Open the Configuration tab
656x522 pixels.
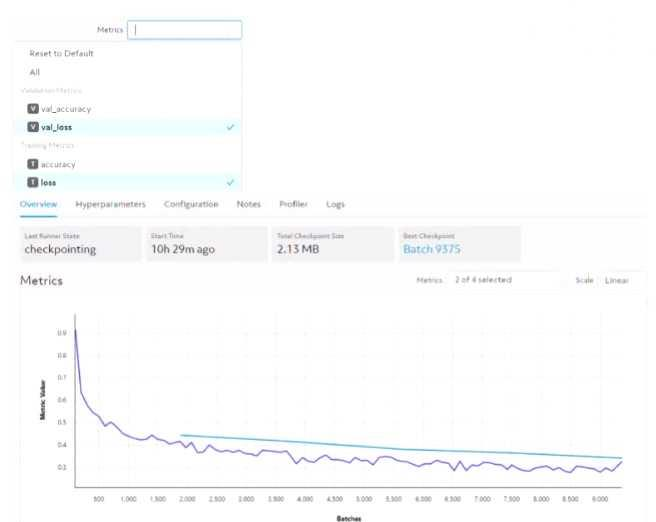(x=190, y=204)
